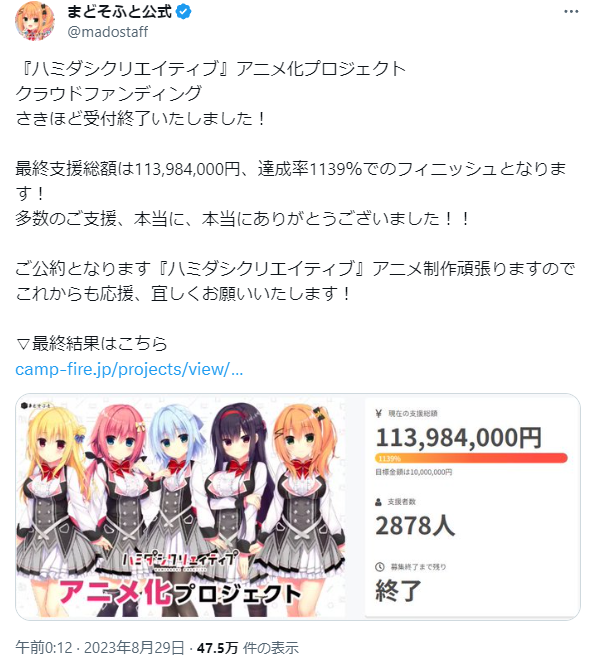Viewport: 594px width, 662px height.
Task: Click the 47.5万 件の表示 view count
Action: [x=248, y=648]
